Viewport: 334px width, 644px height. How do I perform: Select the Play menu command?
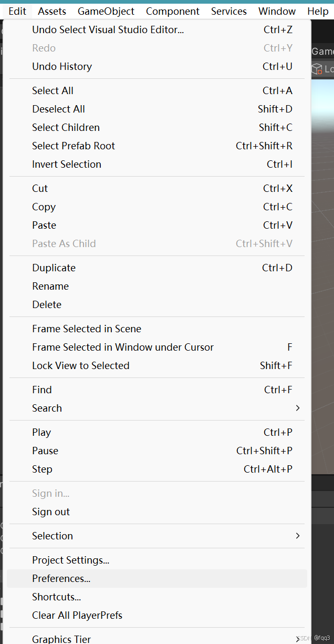click(x=41, y=432)
